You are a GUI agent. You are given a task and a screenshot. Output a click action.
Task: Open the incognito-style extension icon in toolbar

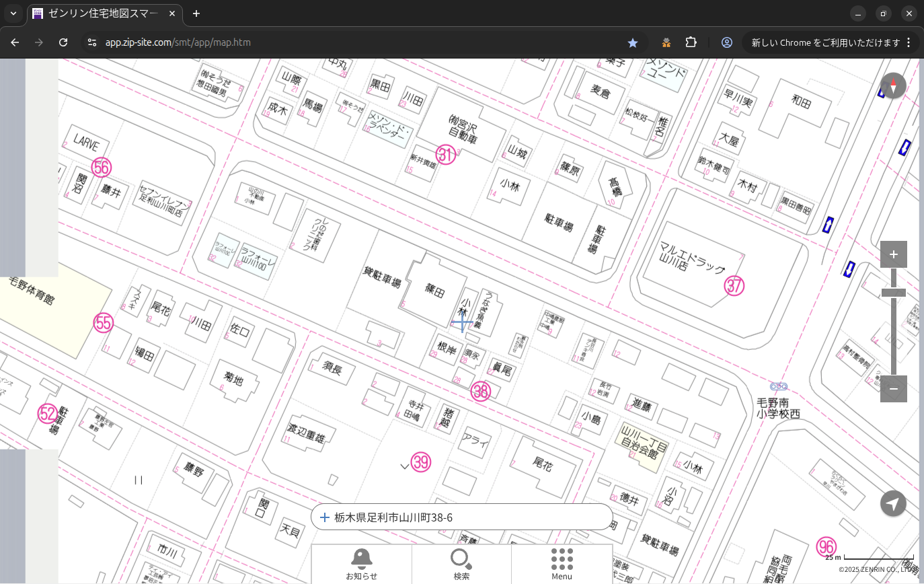tap(666, 42)
